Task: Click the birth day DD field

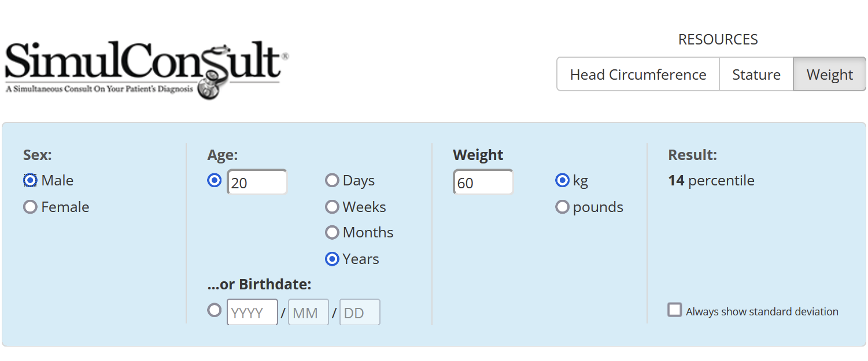Action: [x=359, y=312]
